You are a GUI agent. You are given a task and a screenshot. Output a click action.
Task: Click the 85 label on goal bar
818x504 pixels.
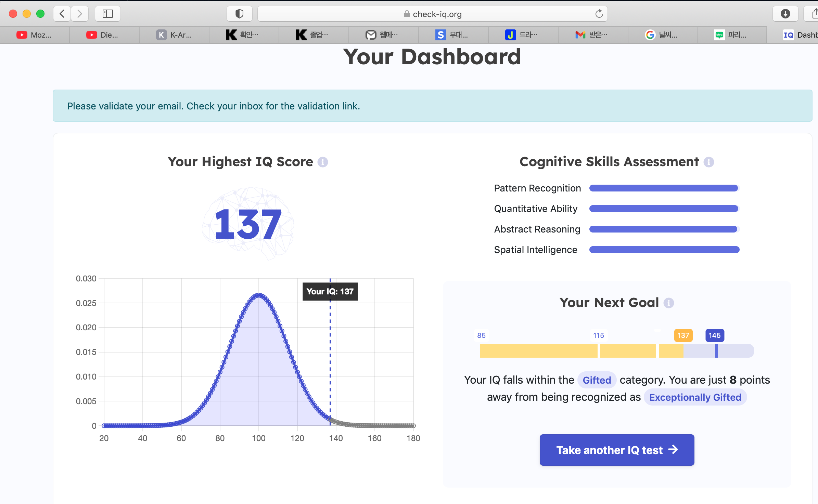[481, 335]
